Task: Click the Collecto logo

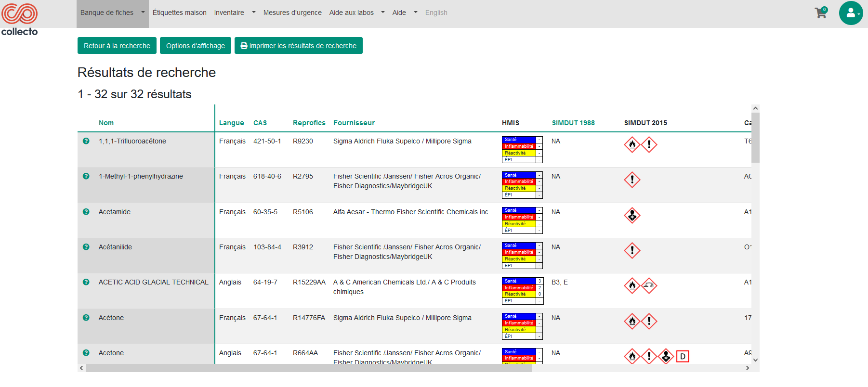Action: point(19,19)
